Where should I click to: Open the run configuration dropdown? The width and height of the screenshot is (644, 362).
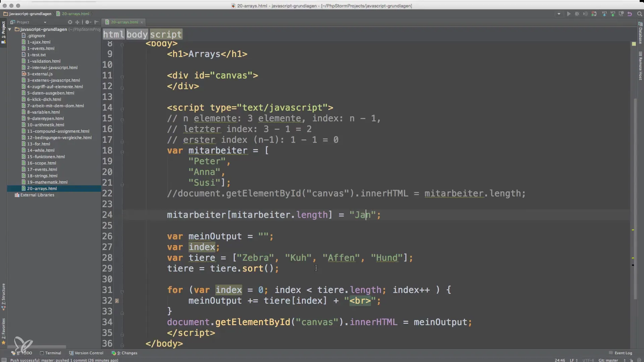click(559, 14)
